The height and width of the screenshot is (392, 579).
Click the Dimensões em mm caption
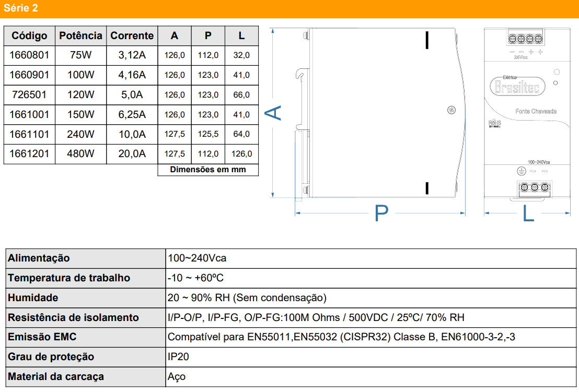point(208,170)
